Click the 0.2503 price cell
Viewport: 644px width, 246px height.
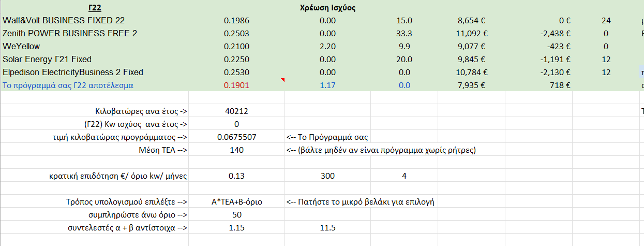coord(236,34)
